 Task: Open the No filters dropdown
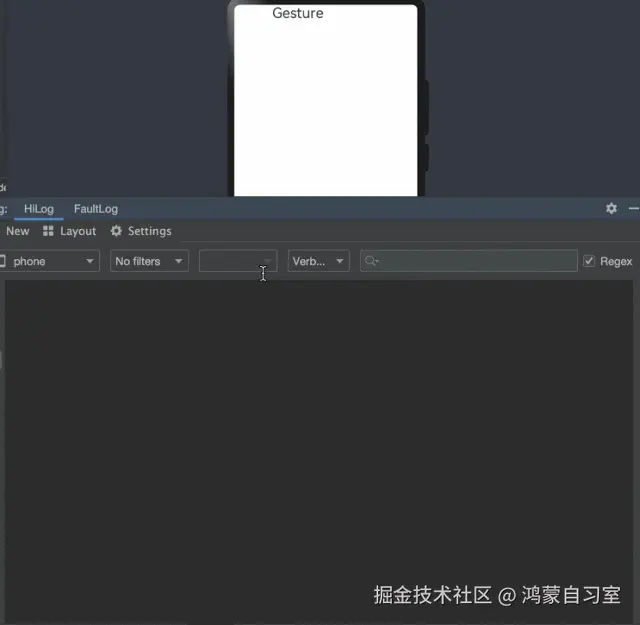pyautogui.click(x=149, y=261)
